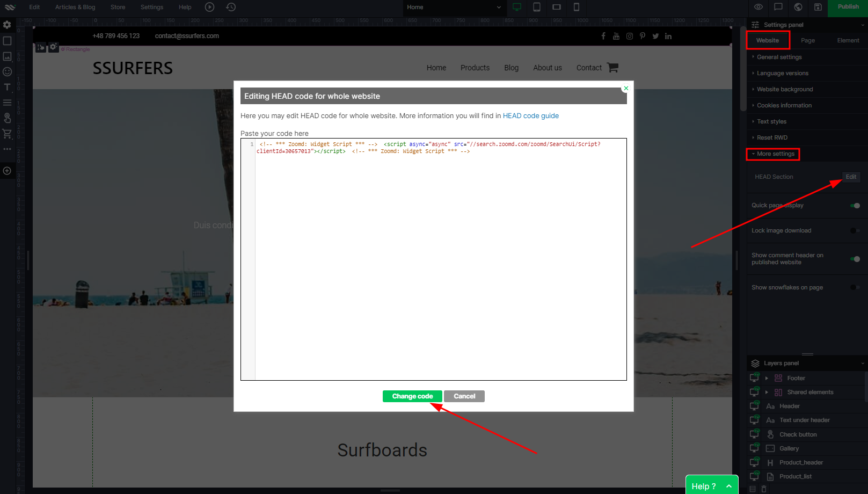Image resolution: width=868 pixels, height=494 pixels.
Task: Expand Cookies information section
Action: click(x=807, y=105)
